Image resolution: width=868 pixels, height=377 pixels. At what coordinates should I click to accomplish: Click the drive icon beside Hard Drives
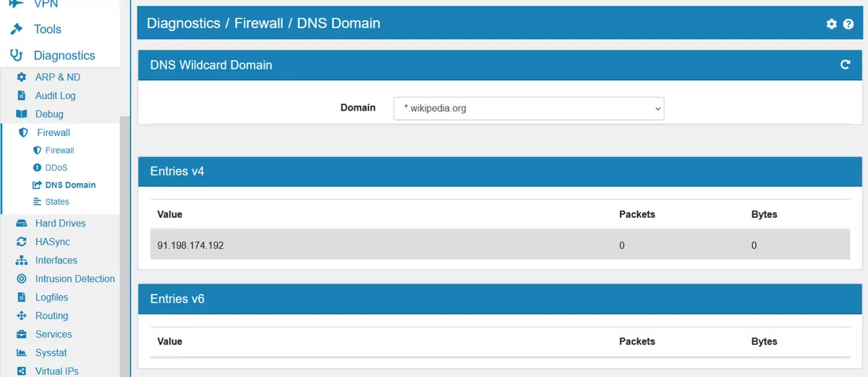tap(22, 224)
